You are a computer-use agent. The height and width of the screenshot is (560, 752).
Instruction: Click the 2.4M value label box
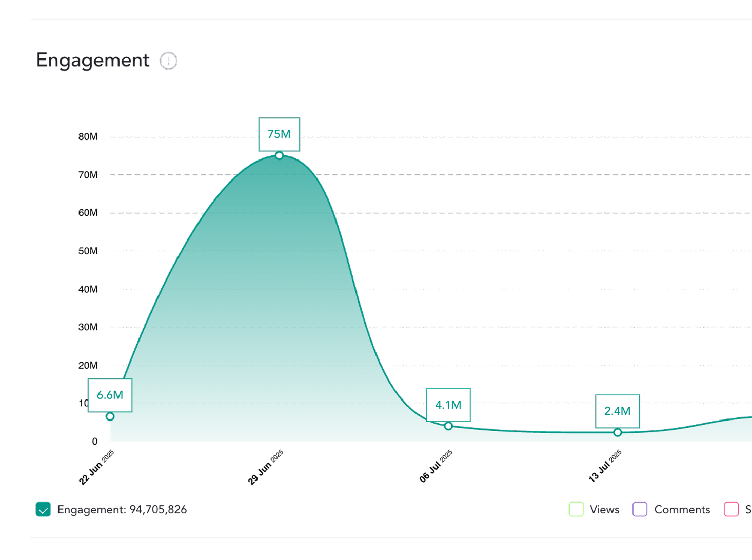618,411
